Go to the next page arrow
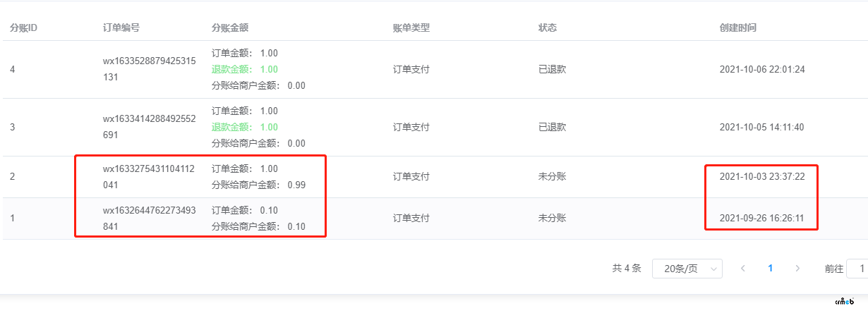868x325 pixels. coord(797,268)
